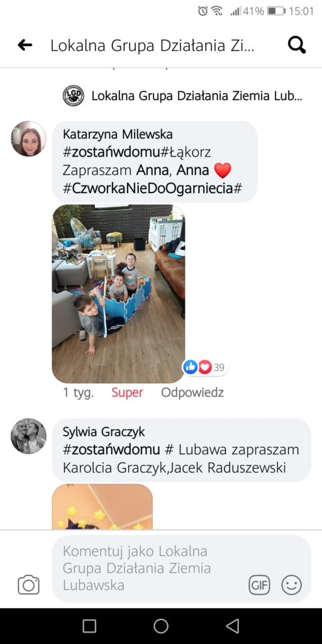
Task: Tap Android recent apps square button
Action: click(89, 626)
